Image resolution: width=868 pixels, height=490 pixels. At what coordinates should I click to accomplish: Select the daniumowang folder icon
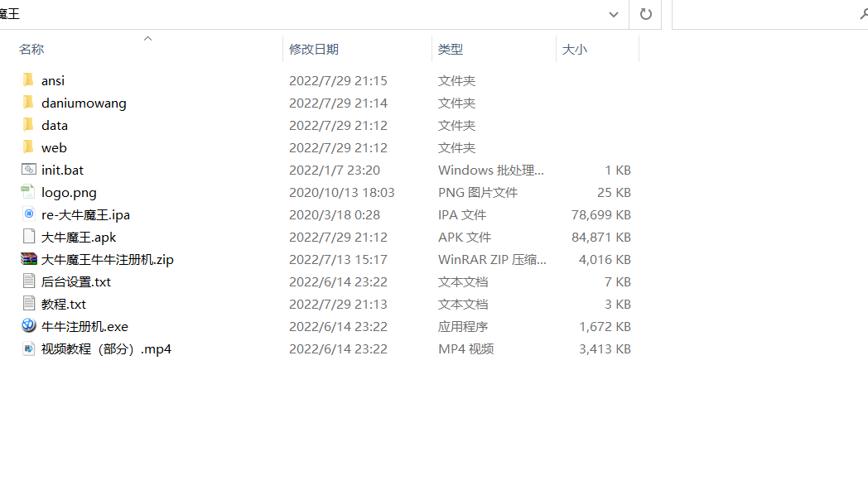point(28,103)
